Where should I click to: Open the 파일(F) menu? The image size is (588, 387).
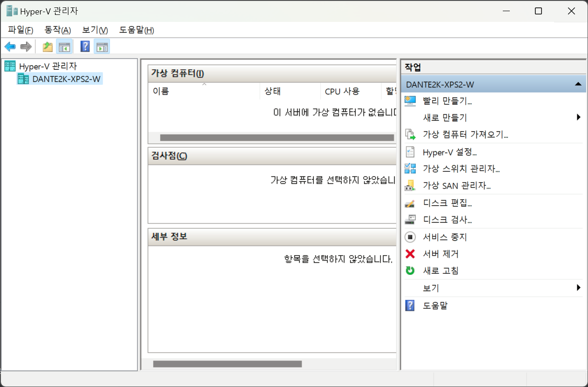pos(21,30)
